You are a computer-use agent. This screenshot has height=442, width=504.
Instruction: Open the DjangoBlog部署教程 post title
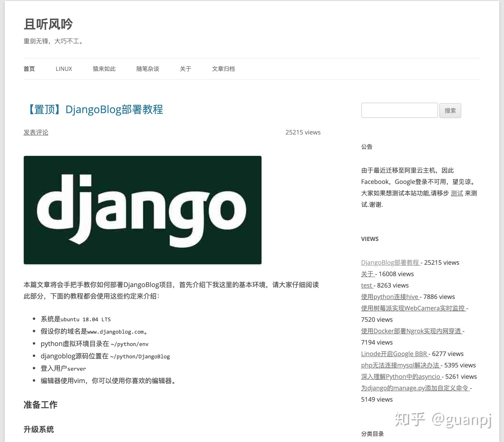[95, 110]
